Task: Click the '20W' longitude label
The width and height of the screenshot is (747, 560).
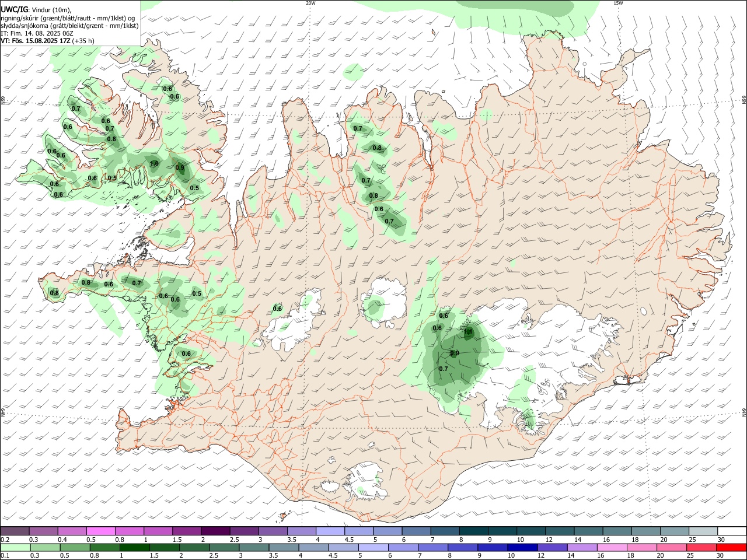Action: coord(310,3)
